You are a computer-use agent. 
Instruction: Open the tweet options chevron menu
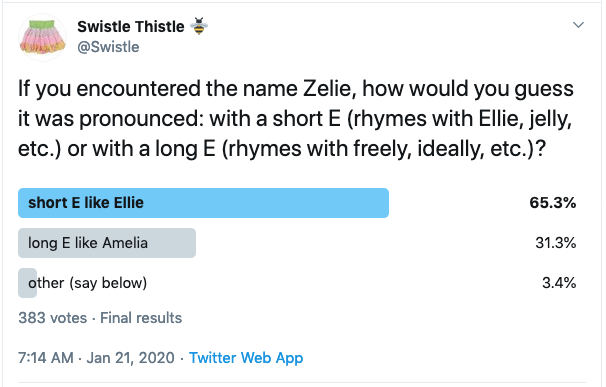[x=578, y=25]
